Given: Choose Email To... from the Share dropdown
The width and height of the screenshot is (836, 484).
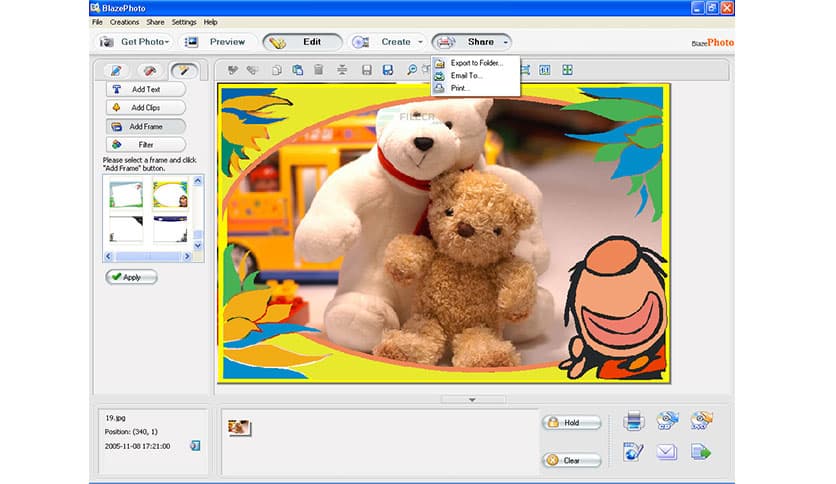Looking at the screenshot, I should [476, 76].
